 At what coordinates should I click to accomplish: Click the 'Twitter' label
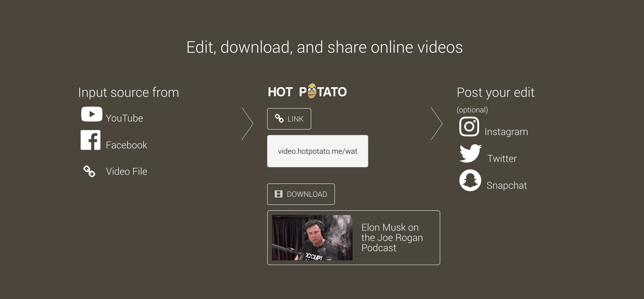coord(502,159)
